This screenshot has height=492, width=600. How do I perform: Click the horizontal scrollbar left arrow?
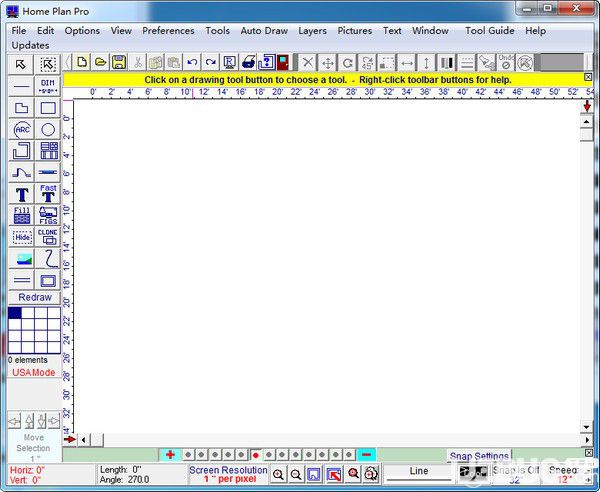tap(84, 440)
